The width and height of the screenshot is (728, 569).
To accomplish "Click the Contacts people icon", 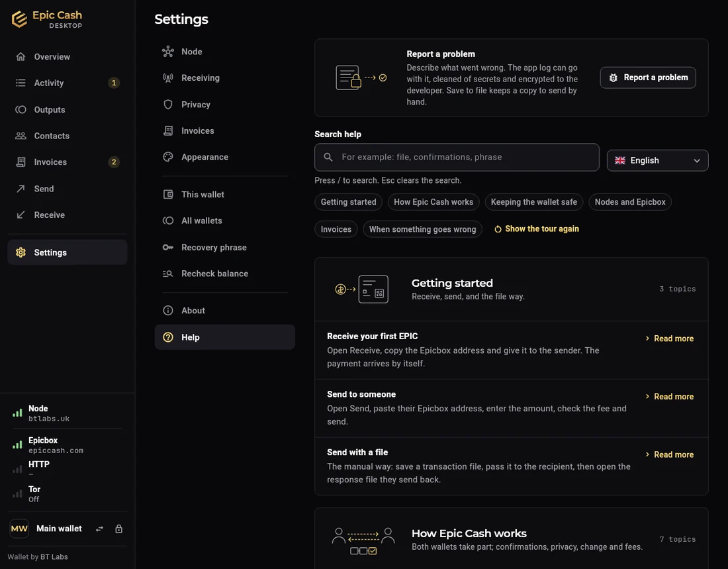I will point(21,136).
